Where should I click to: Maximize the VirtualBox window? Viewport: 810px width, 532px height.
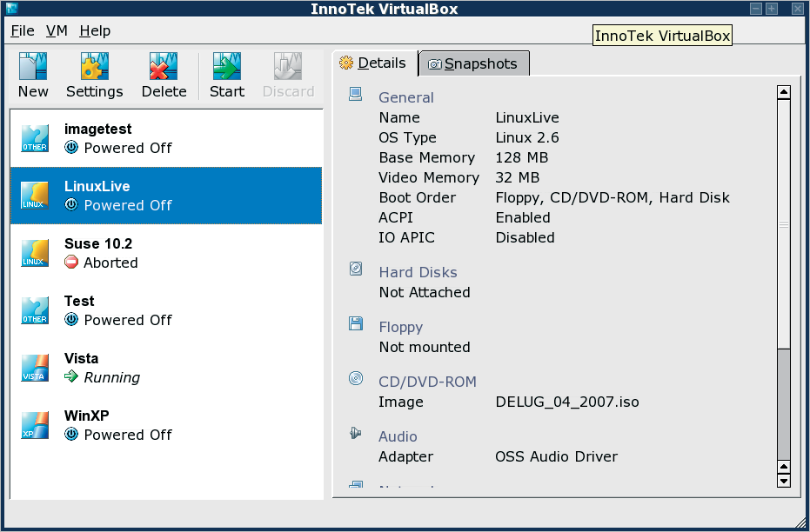[772, 9]
